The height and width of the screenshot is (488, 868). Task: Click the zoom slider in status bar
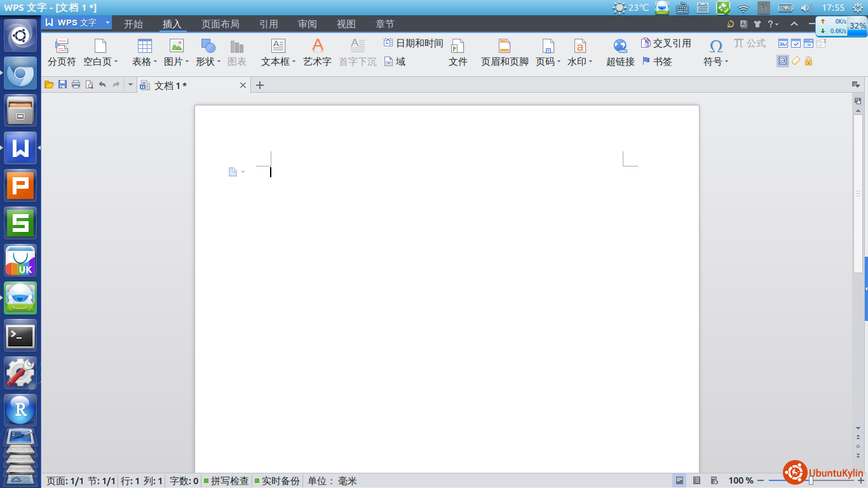[811, 481]
